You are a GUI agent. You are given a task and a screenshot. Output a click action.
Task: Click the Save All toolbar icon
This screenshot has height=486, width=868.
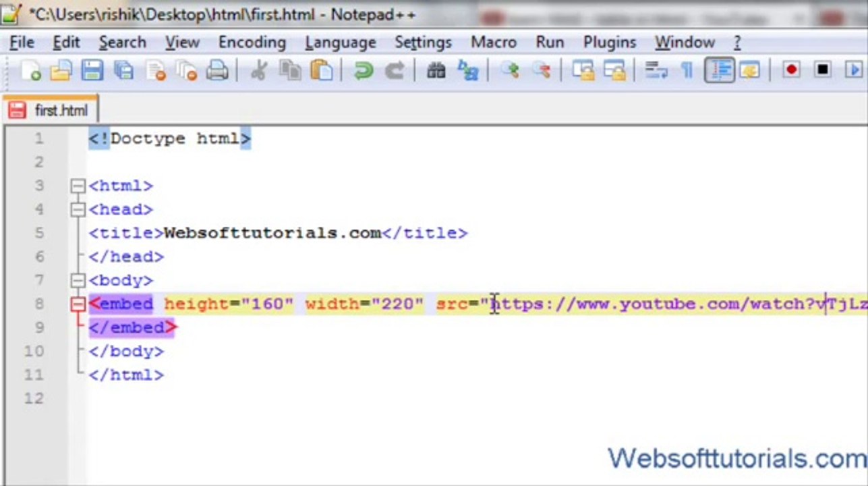[123, 70]
